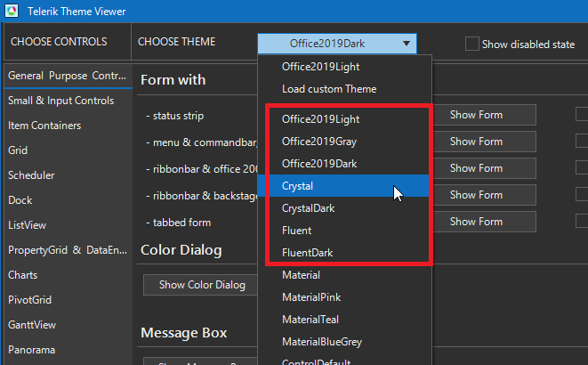Open the Small & Input Controls category

click(60, 101)
